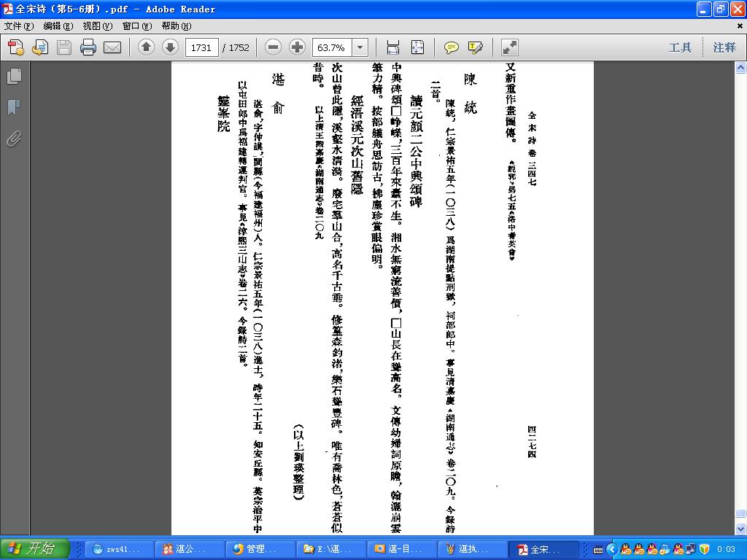Image resolution: width=747 pixels, height=560 pixels.
Task: Open the page thumbnails panel
Action: click(x=15, y=76)
